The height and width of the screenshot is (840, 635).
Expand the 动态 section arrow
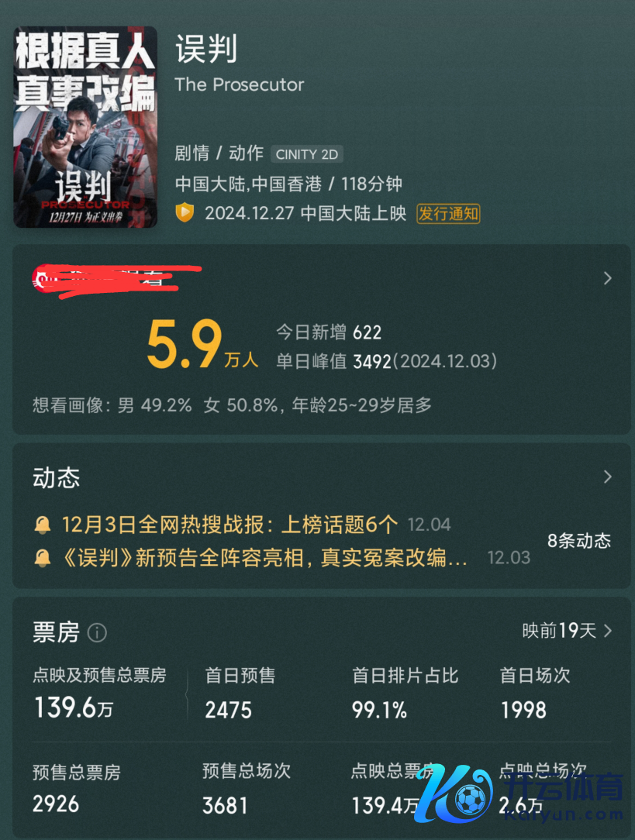click(607, 477)
